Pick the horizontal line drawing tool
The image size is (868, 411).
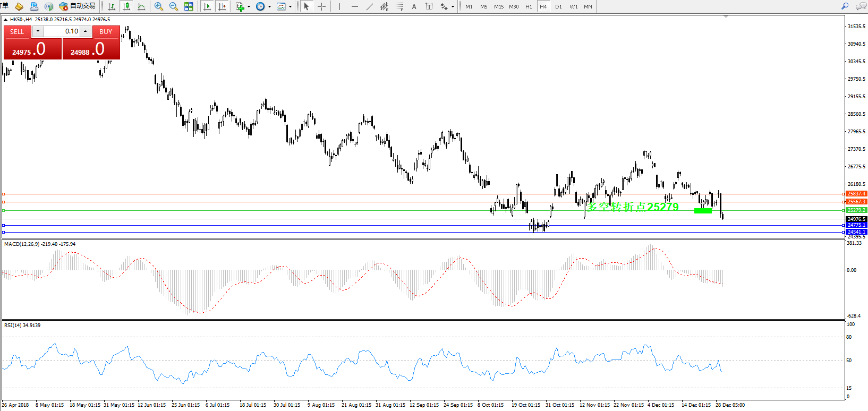354,6
